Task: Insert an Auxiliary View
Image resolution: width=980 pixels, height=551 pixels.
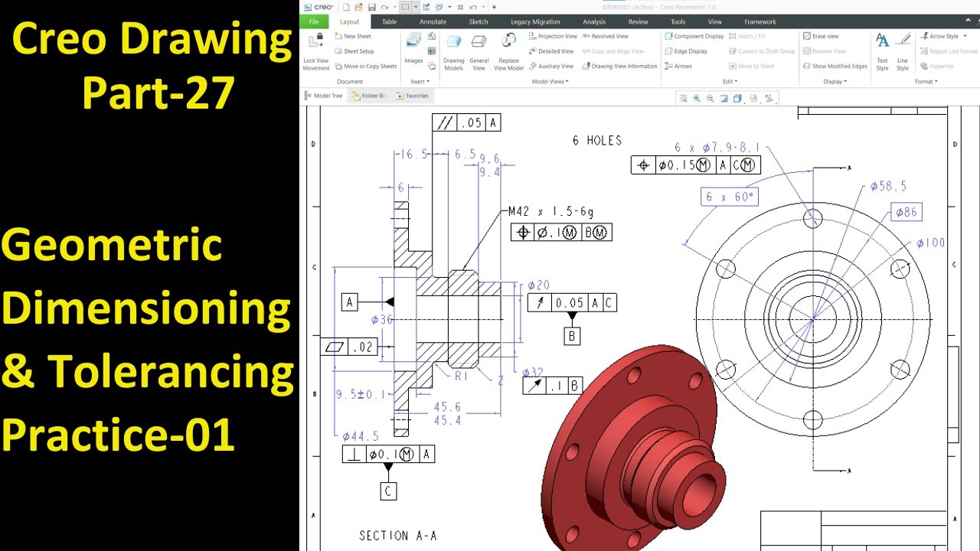Action: (x=551, y=66)
